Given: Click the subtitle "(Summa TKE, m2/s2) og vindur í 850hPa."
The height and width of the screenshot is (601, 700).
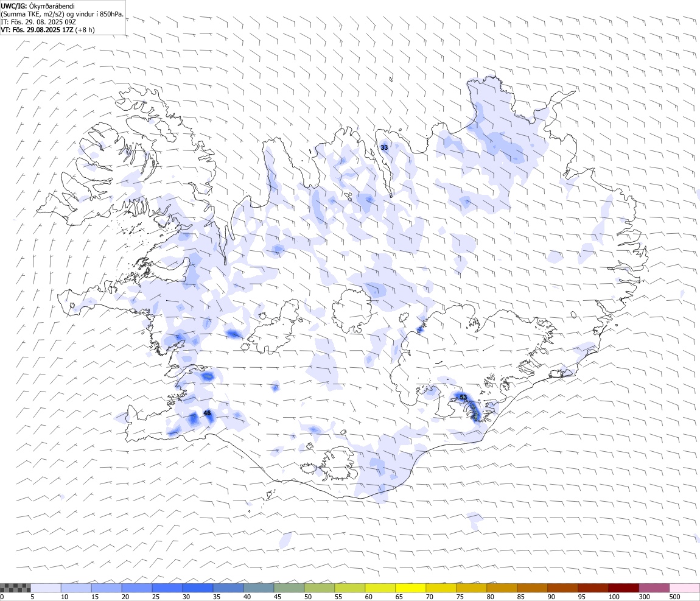Looking at the screenshot, I should point(62,14).
